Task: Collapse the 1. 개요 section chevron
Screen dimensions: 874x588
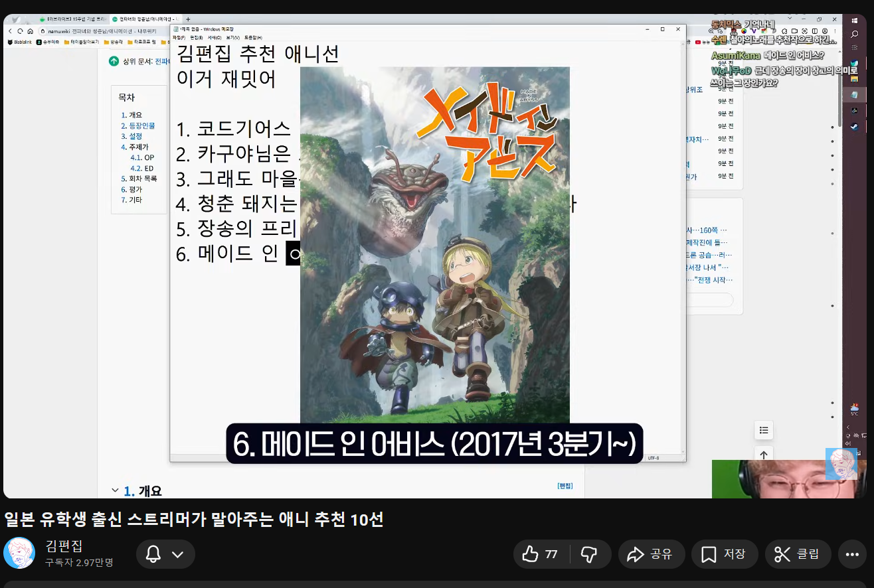Action: point(115,490)
